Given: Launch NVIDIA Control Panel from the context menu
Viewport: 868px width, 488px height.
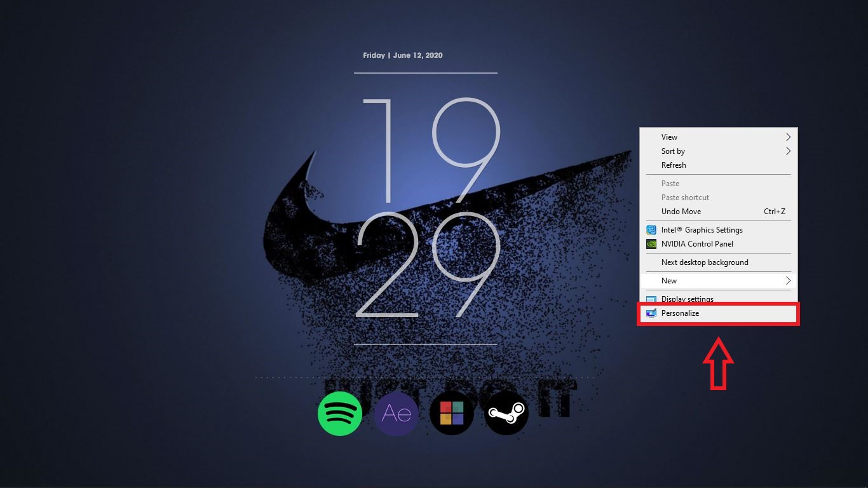Looking at the screenshot, I should pyautogui.click(x=718, y=244).
